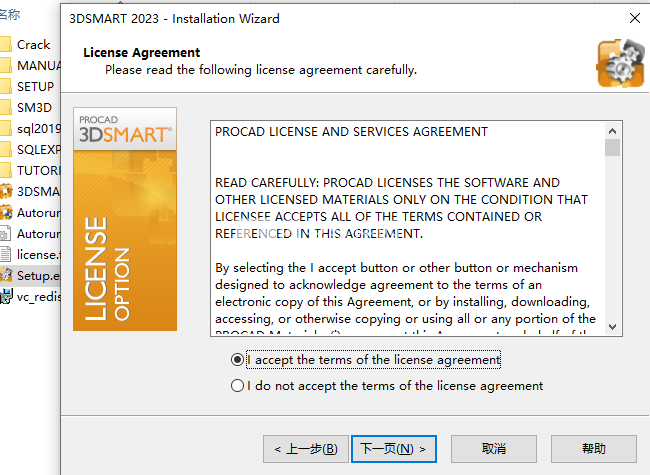Image resolution: width=650 pixels, height=475 pixels.
Task: Click the vc_redist installer icon
Action: point(6,296)
